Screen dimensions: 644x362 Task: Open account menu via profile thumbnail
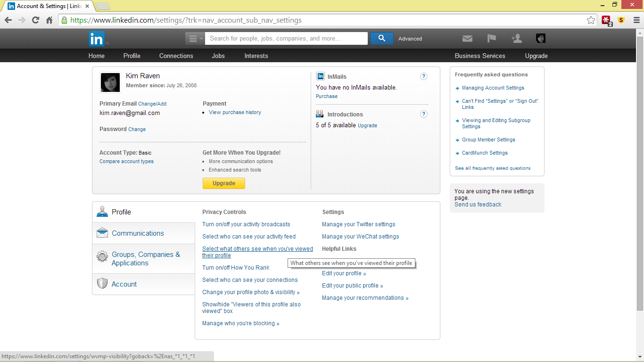click(541, 39)
